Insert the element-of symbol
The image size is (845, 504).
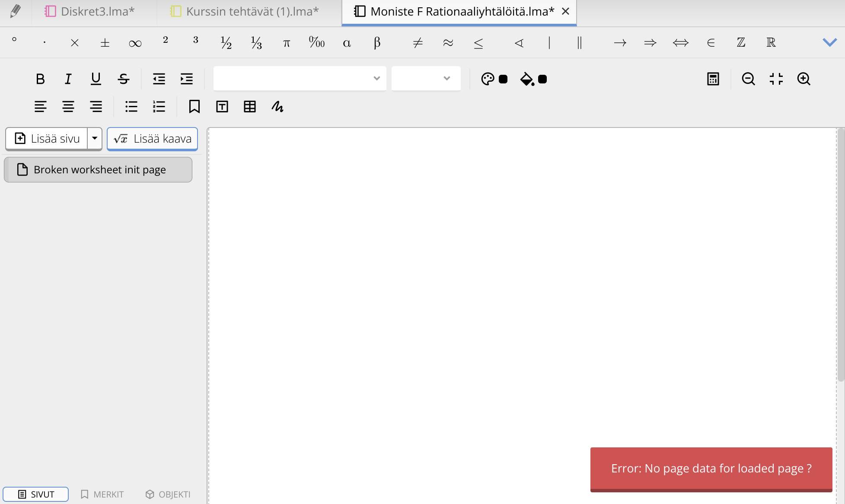coord(711,42)
